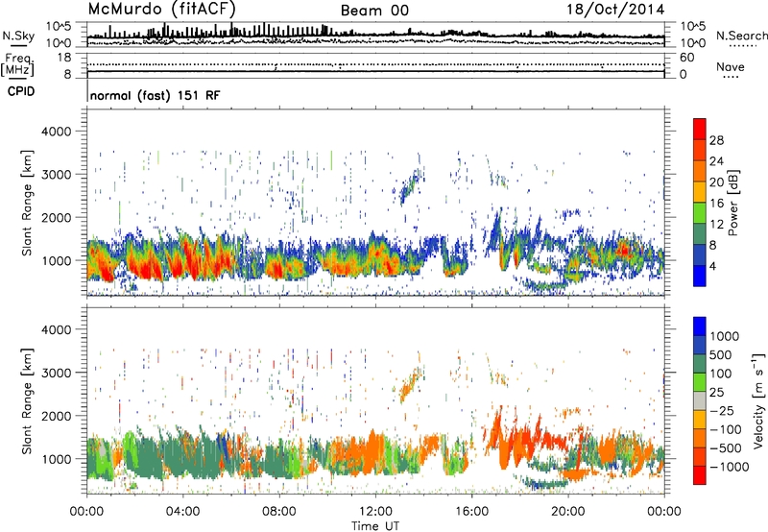Image resolution: width=768 pixels, height=532 pixels.
Task: Click the "60" Nave axis value
Action: (686, 58)
